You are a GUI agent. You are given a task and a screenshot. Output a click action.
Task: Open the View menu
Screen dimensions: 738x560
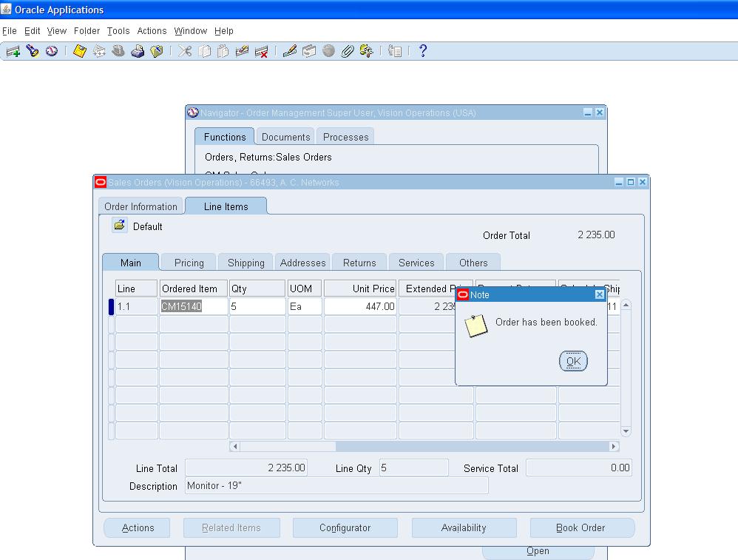pos(56,31)
